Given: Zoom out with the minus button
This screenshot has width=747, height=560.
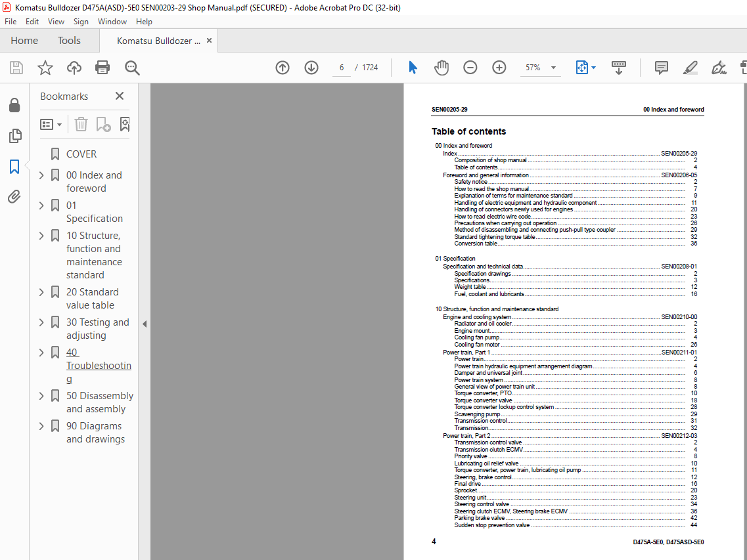Looking at the screenshot, I should tap(470, 68).
